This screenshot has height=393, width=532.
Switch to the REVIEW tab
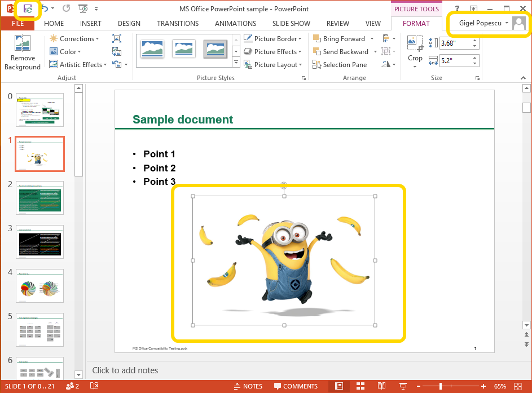(x=337, y=23)
